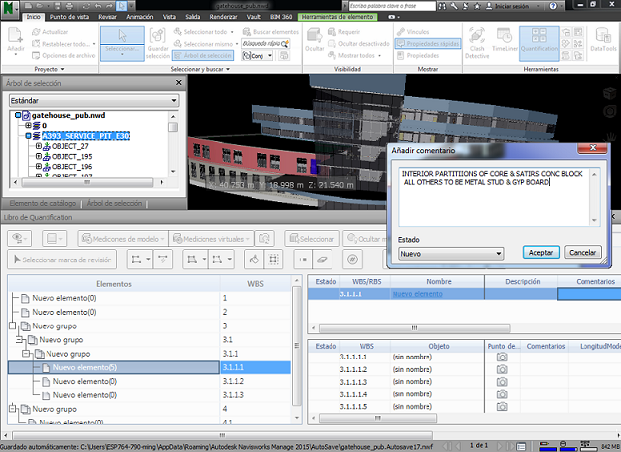The width and height of the screenshot is (621, 452).
Task: Click the eraser markup tool
Action: 322,259
